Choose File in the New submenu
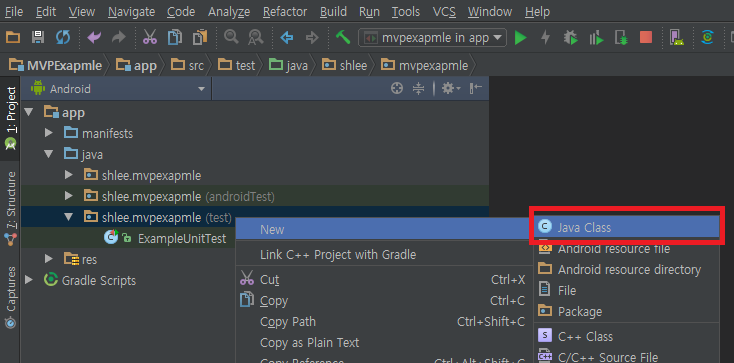Viewport: 734px width, 363px height. pos(626,290)
